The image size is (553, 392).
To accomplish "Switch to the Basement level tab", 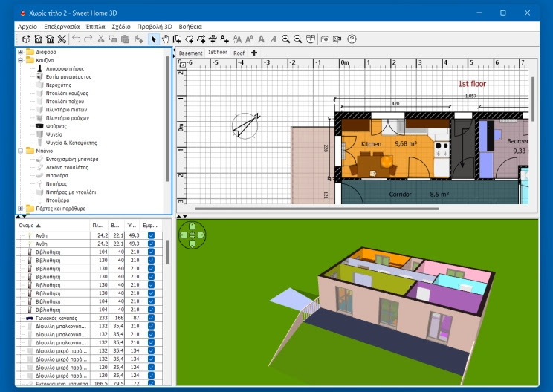I will tap(190, 53).
